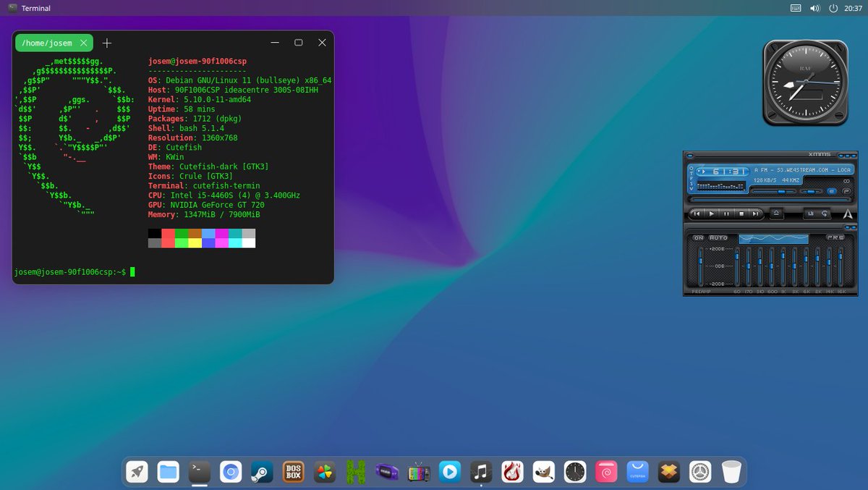Open the Cutefish store from dock
The height and width of the screenshot is (490, 868).
(x=637, y=472)
